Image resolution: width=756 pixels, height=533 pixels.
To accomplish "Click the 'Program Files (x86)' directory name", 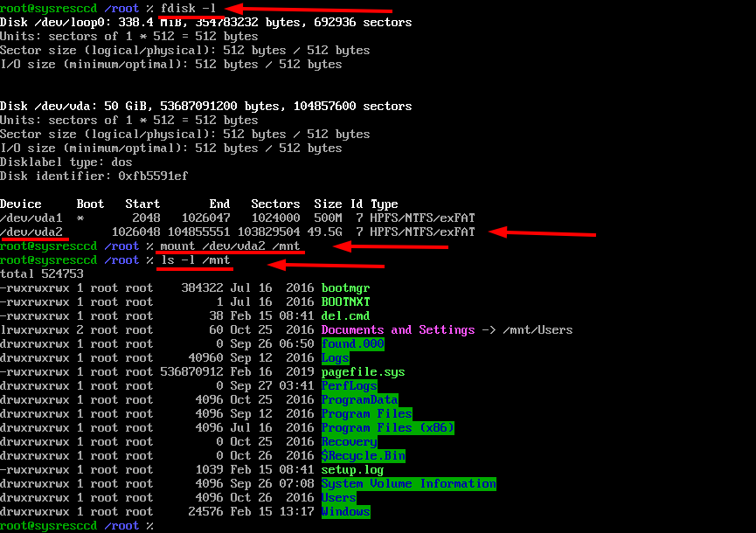I will pos(388,427).
